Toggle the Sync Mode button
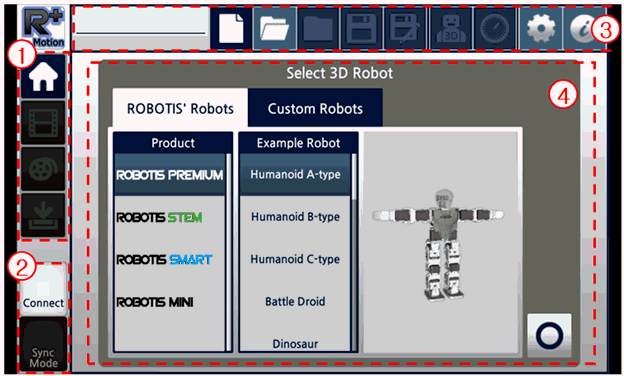Viewport: 624px width, 376px height. pos(43,344)
